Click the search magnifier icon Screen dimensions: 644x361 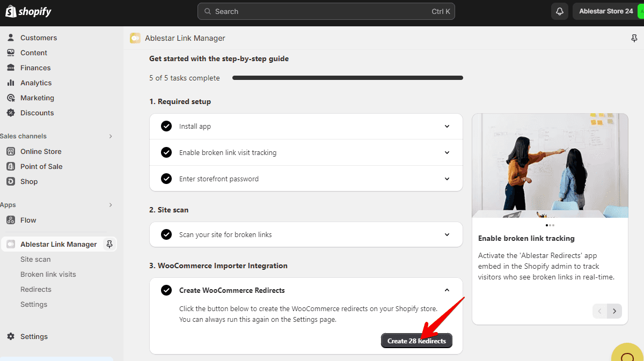[207, 11]
